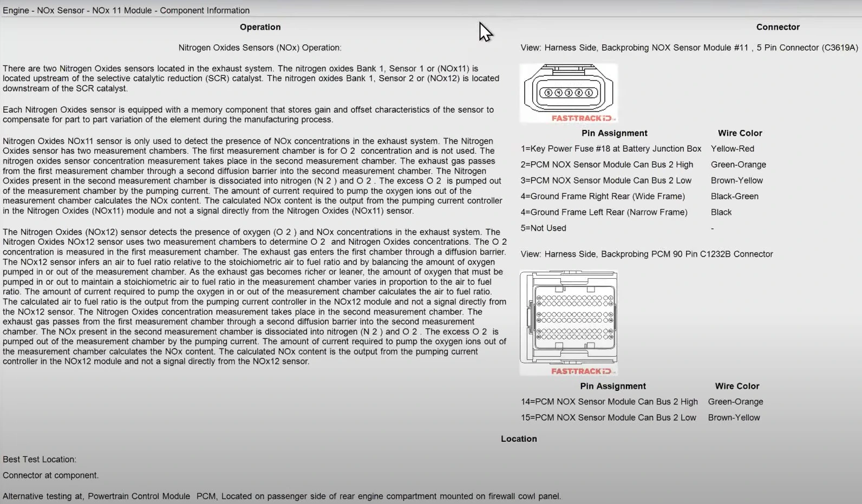The width and height of the screenshot is (862, 504).
Task: Click FAST-TRACK ID logo under PCM connector
Action: [582, 371]
